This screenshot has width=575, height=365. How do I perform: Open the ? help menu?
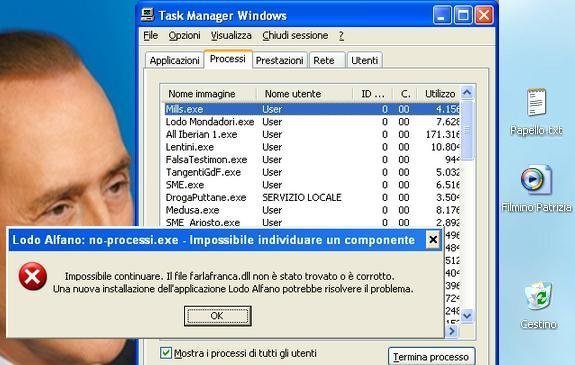[x=341, y=36]
